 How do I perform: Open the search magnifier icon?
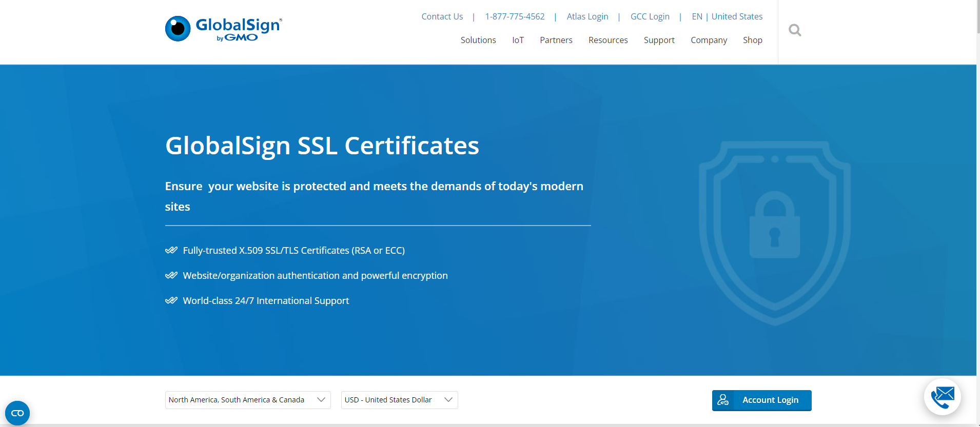795,30
